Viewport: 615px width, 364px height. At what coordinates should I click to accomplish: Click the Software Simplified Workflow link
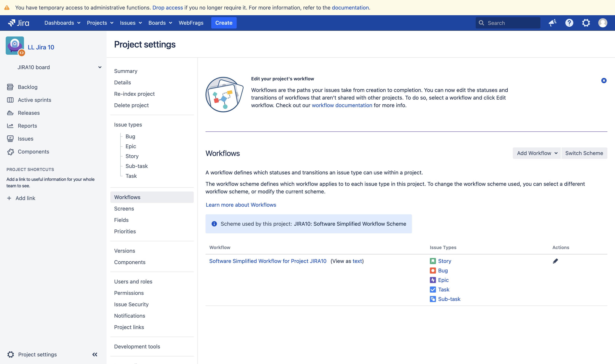pos(268,261)
